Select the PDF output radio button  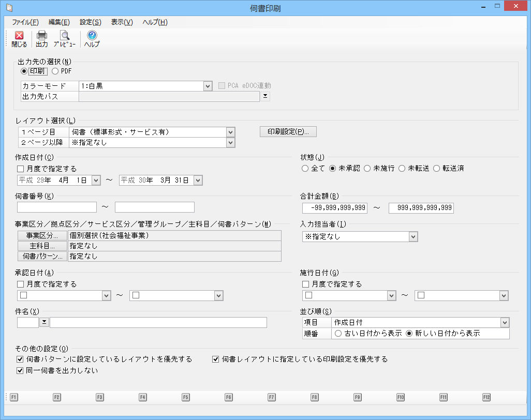[x=55, y=71]
